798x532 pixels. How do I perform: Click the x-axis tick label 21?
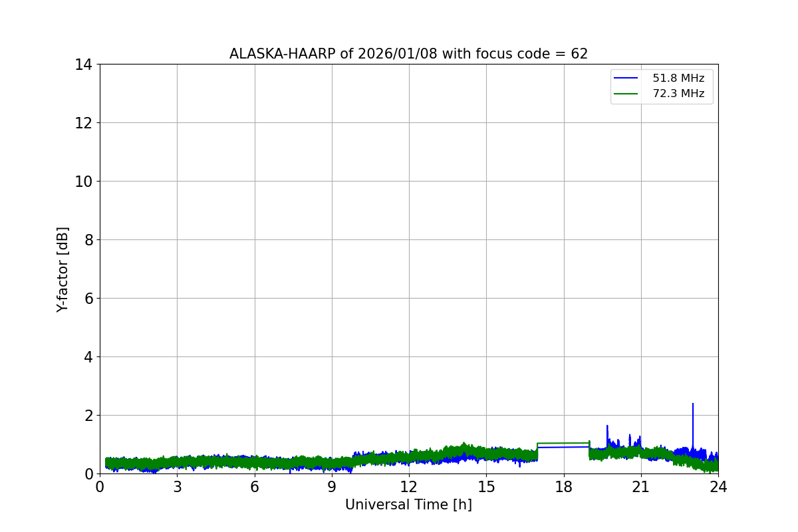pos(641,487)
